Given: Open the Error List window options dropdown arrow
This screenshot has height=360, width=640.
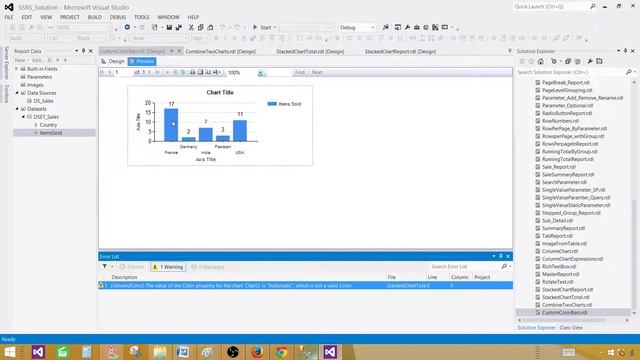Looking at the screenshot, I should tap(494, 256).
